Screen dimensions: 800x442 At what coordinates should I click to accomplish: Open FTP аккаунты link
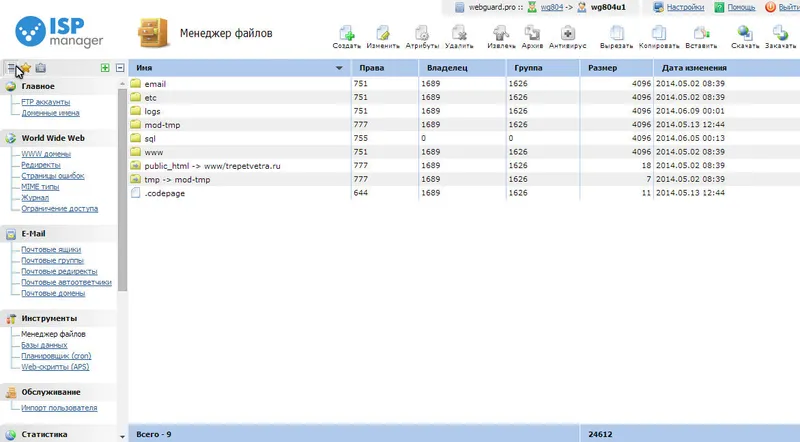pos(45,102)
